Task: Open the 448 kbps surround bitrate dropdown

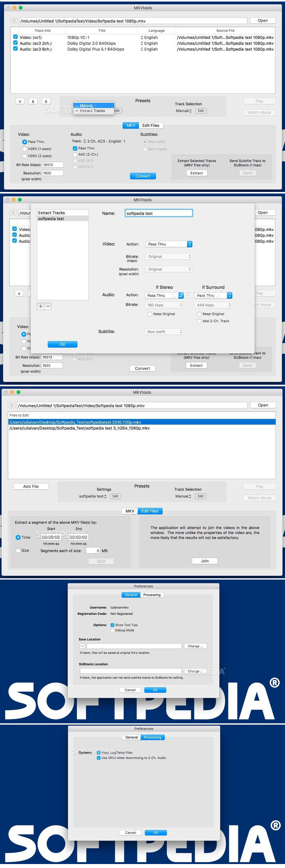Action: point(213,305)
